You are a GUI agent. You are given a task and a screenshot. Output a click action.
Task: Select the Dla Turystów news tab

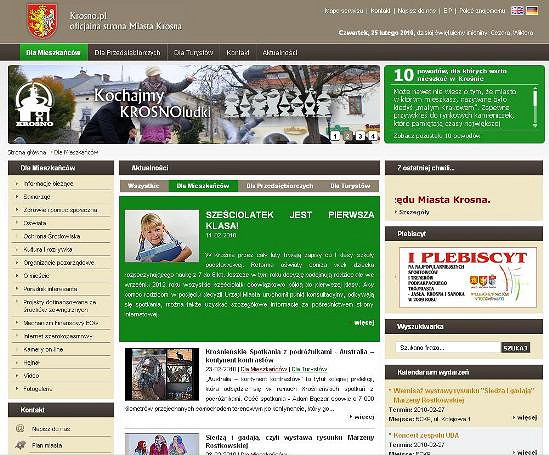click(350, 186)
